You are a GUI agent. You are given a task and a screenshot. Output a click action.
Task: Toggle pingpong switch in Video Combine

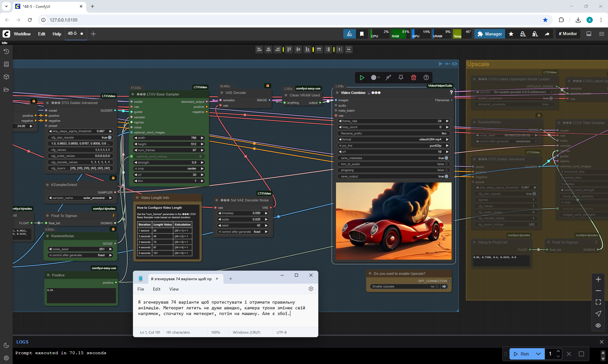(x=446, y=170)
